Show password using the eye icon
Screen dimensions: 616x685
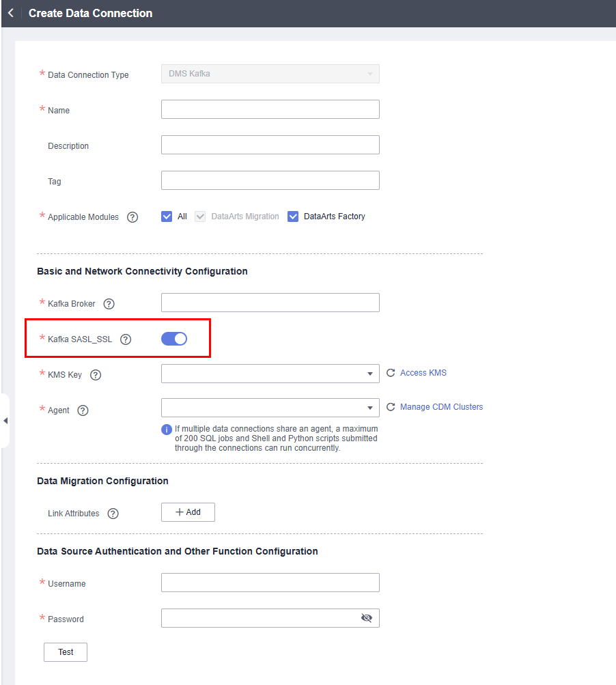pyautogui.click(x=367, y=618)
